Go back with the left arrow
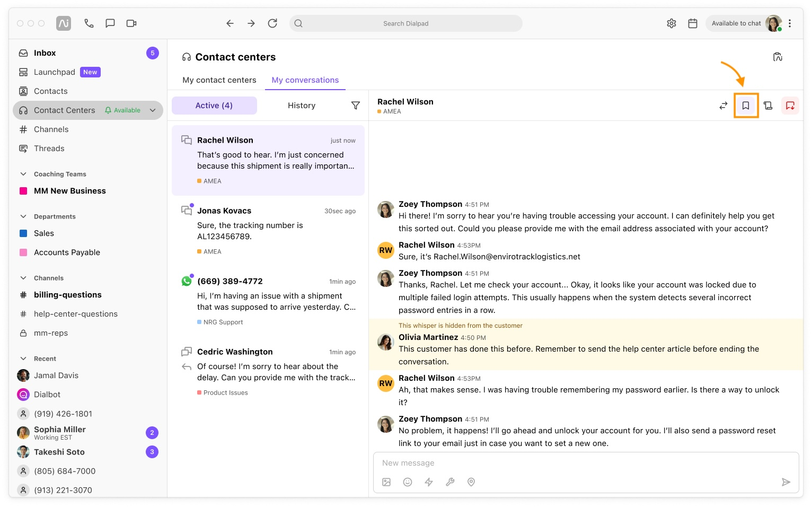812x507 pixels. coord(230,23)
